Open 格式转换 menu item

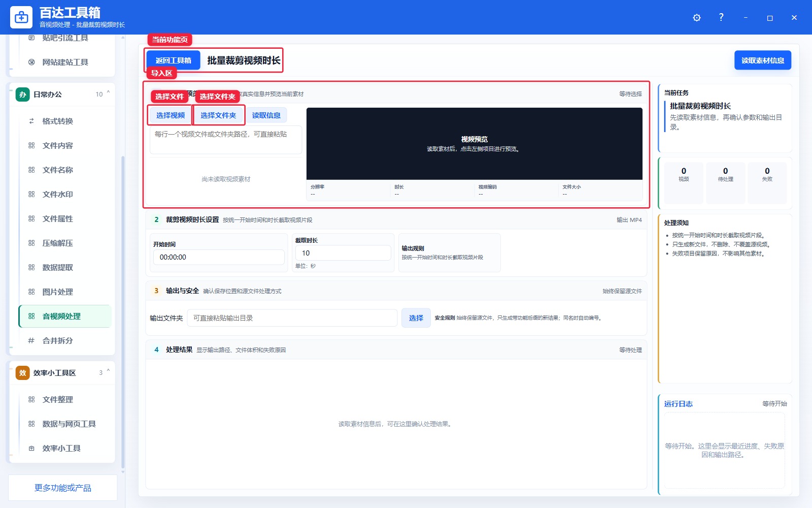(65, 121)
